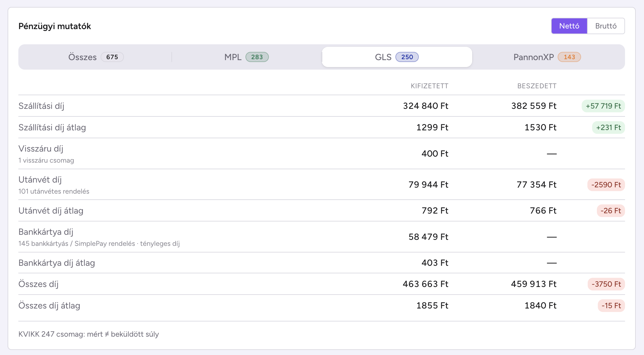Viewport: 644px width, 355px height.
Task: Select the 79 944 Ft value
Action: point(428,185)
